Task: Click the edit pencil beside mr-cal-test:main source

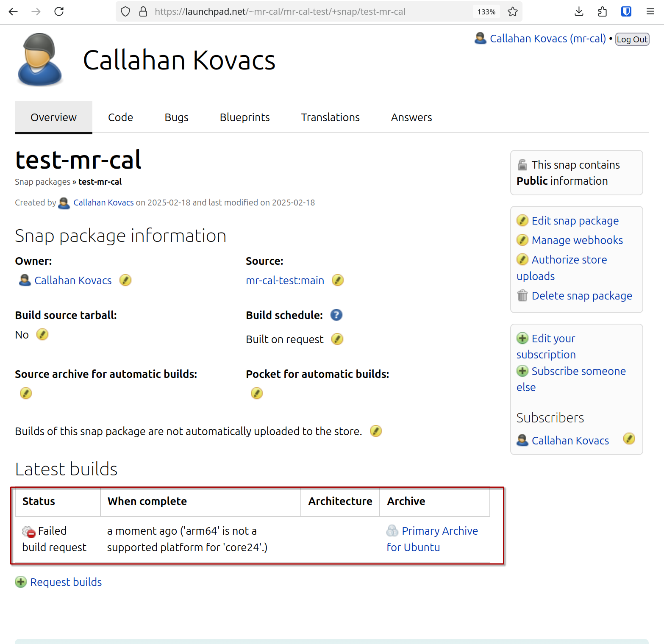Action: point(338,280)
